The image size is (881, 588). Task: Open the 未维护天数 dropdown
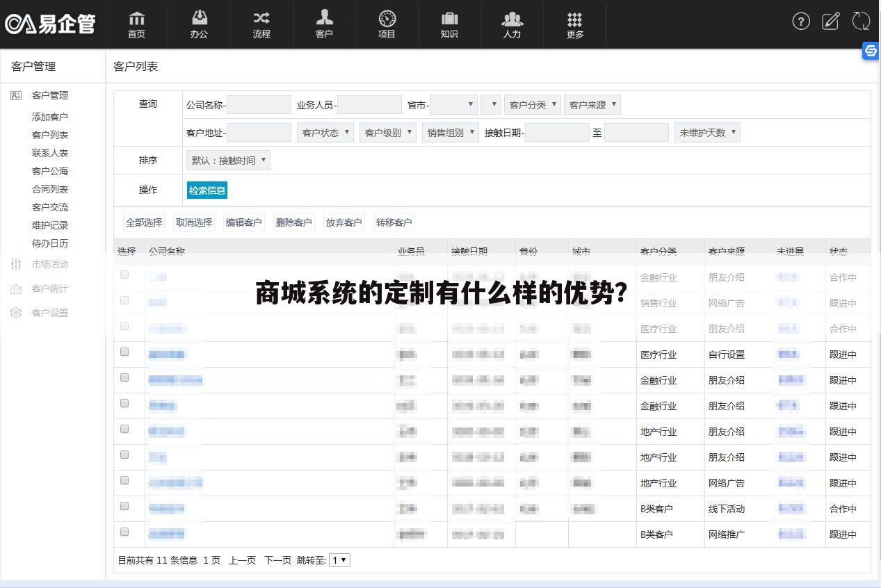707,133
